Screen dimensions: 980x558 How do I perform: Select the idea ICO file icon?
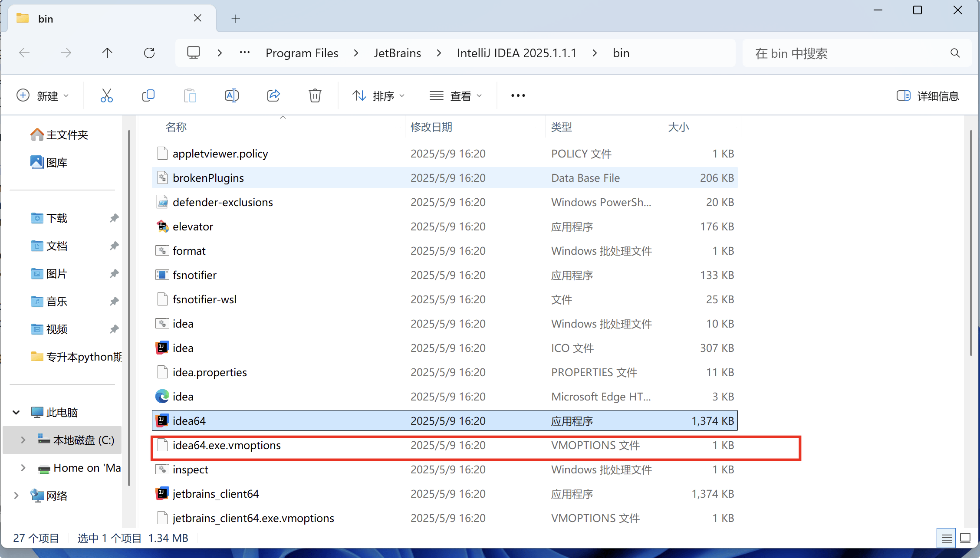click(162, 348)
